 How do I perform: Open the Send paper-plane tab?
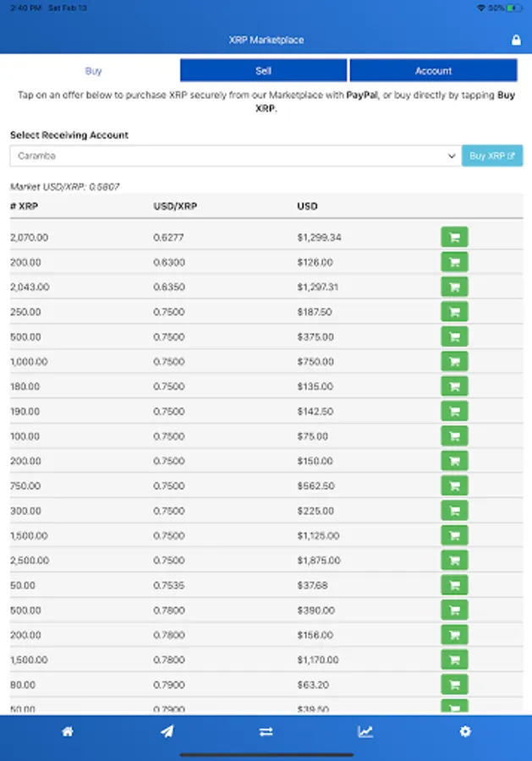167,731
